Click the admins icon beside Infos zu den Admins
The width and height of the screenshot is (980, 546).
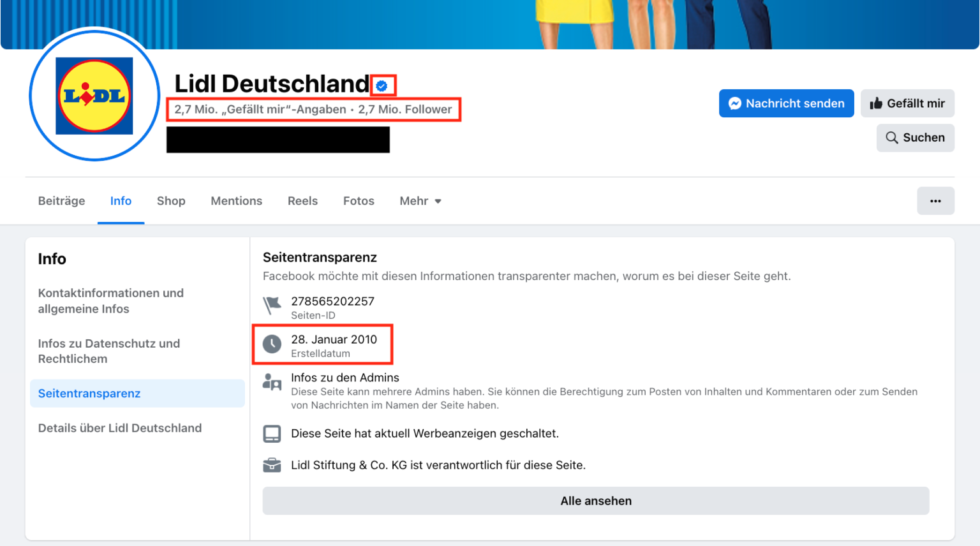click(x=272, y=381)
